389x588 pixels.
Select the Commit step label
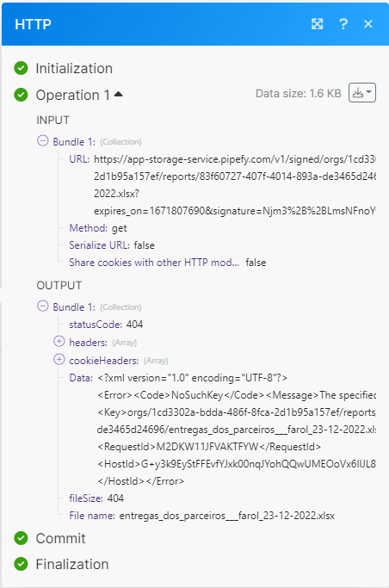(61, 539)
